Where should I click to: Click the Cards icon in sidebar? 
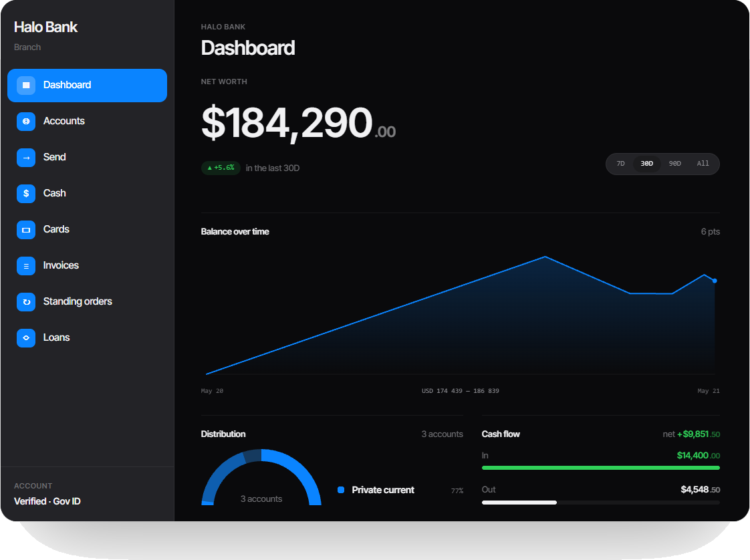(26, 230)
